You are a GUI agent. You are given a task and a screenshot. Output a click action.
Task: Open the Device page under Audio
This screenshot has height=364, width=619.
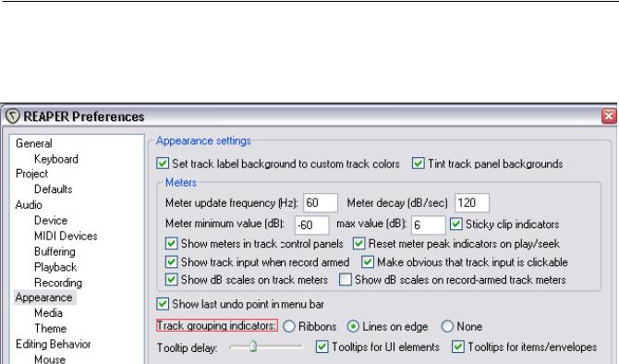[x=51, y=220]
